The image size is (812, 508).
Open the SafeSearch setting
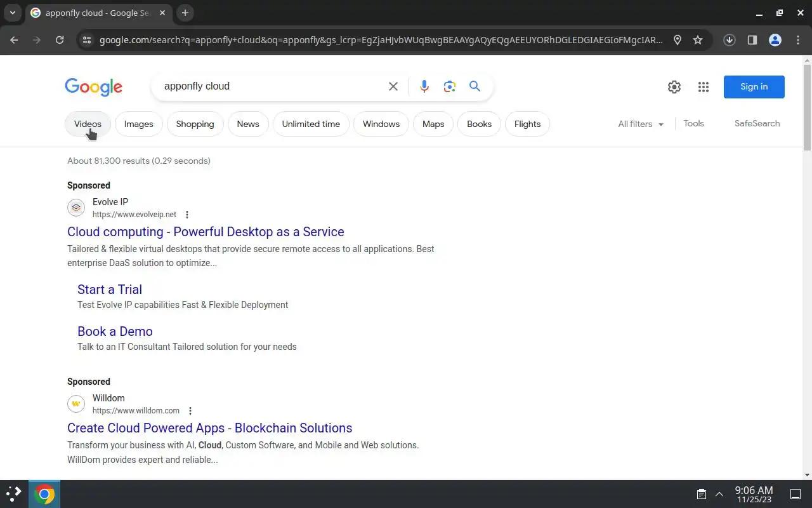click(757, 124)
